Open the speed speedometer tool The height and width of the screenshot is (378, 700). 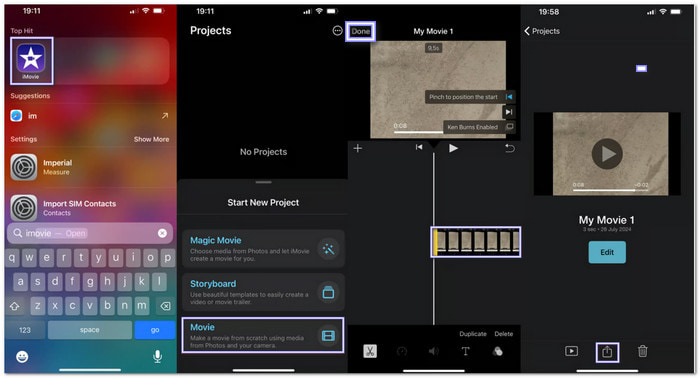click(402, 352)
